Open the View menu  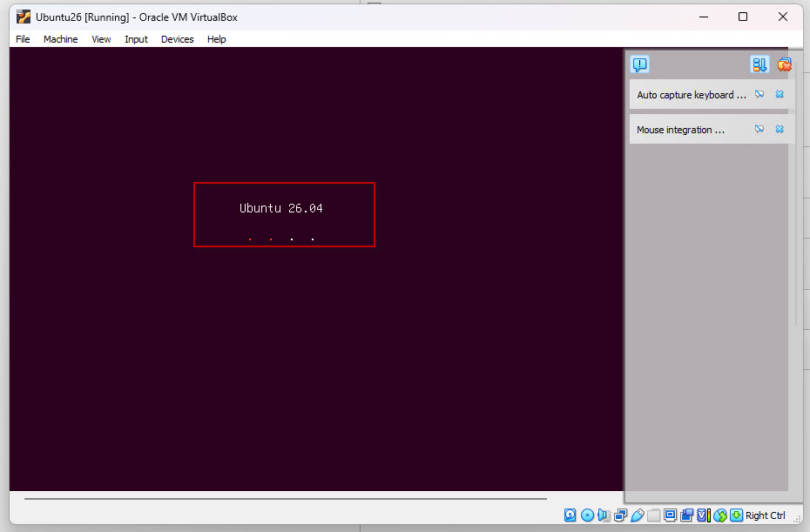pyautogui.click(x=101, y=39)
